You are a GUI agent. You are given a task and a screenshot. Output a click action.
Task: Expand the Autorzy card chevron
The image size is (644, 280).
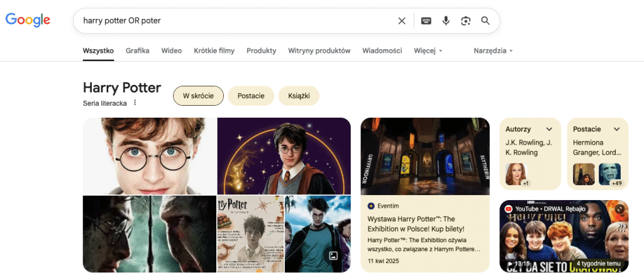tap(549, 129)
